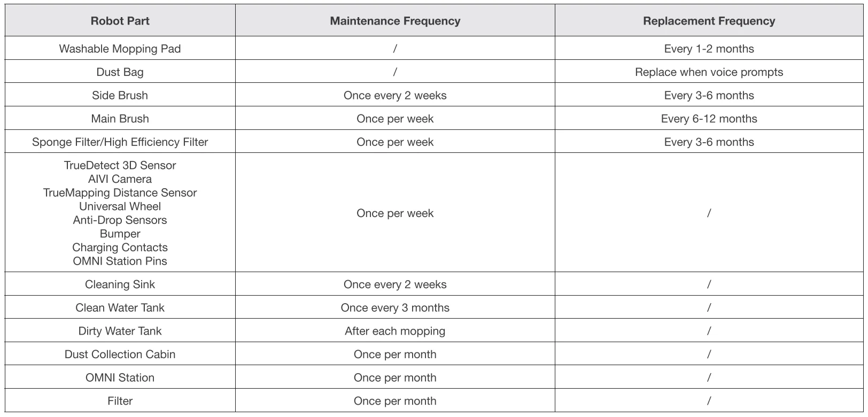Click the "Once every 3 months" cell
868x417 pixels.
point(395,307)
